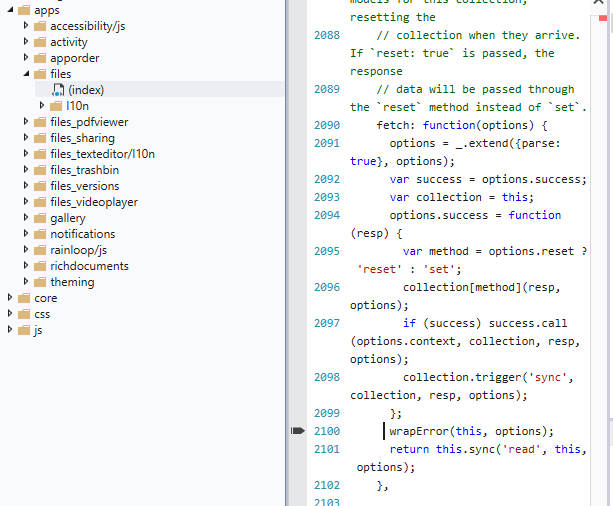Screen dimensions: 613x506
Task: Expand the files_trashbin folder
Action: 26,170
